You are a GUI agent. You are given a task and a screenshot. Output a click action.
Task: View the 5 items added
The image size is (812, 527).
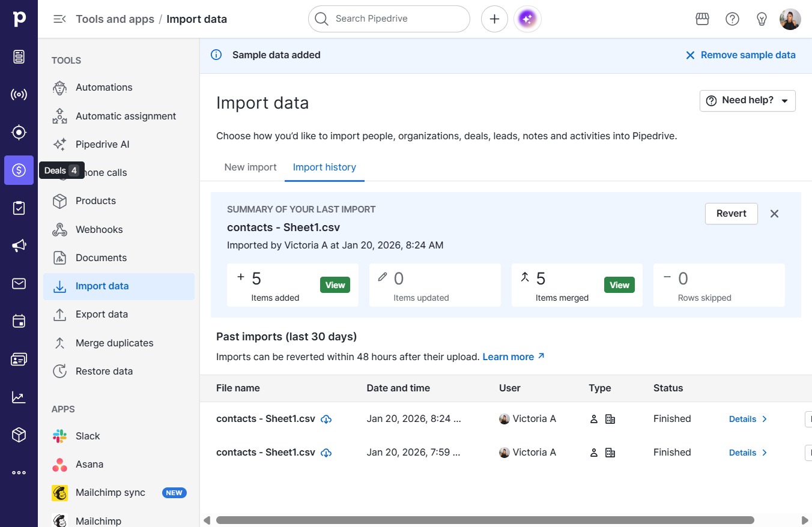pyautogui.click(x=335, y=285)
